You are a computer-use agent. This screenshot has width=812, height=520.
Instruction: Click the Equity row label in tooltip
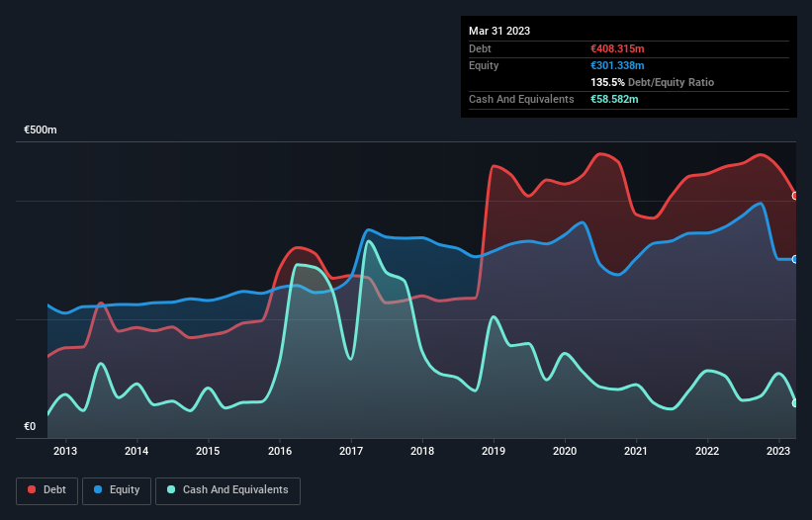click(484, 65)
